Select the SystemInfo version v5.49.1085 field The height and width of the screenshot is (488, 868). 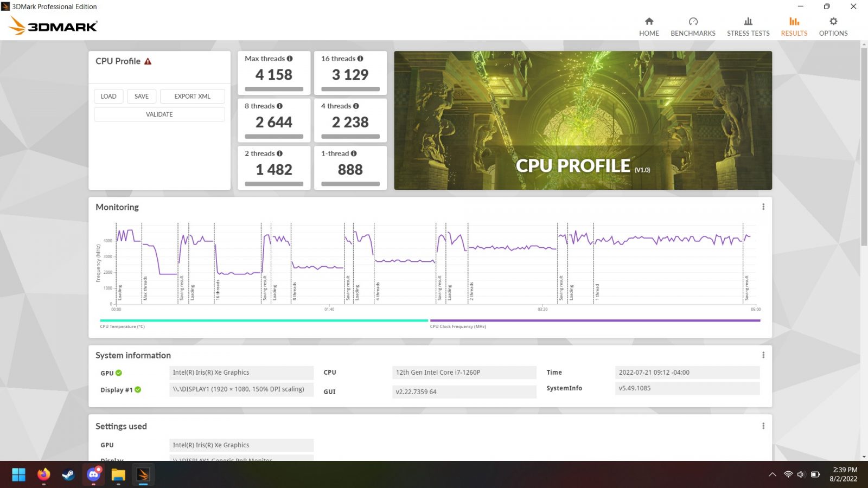coord(687,388)
